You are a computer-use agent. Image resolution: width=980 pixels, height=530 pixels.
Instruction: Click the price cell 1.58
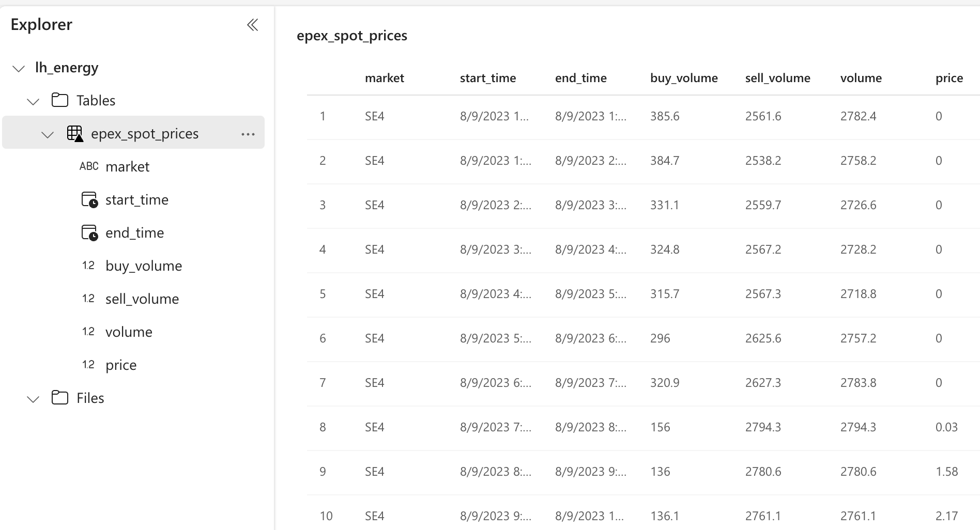tap(946, 472)
